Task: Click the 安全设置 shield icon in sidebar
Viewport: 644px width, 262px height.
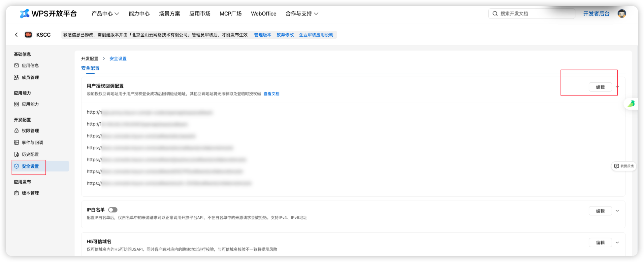Action: point(16,166)
